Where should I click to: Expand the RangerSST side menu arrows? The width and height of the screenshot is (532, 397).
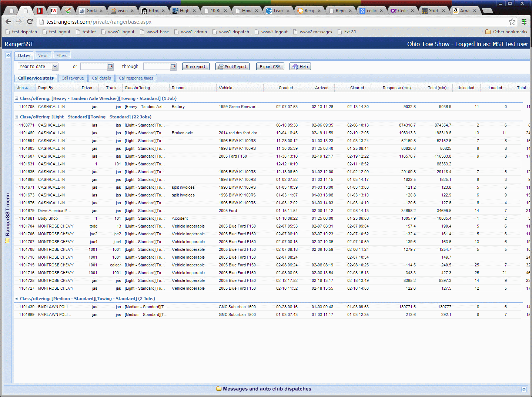[8, 55]
